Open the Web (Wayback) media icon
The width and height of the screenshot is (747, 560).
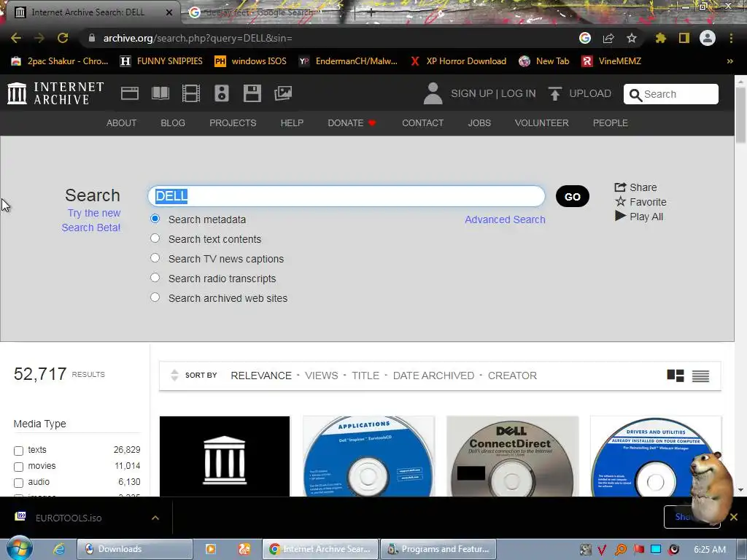click(x=130, y=93)
